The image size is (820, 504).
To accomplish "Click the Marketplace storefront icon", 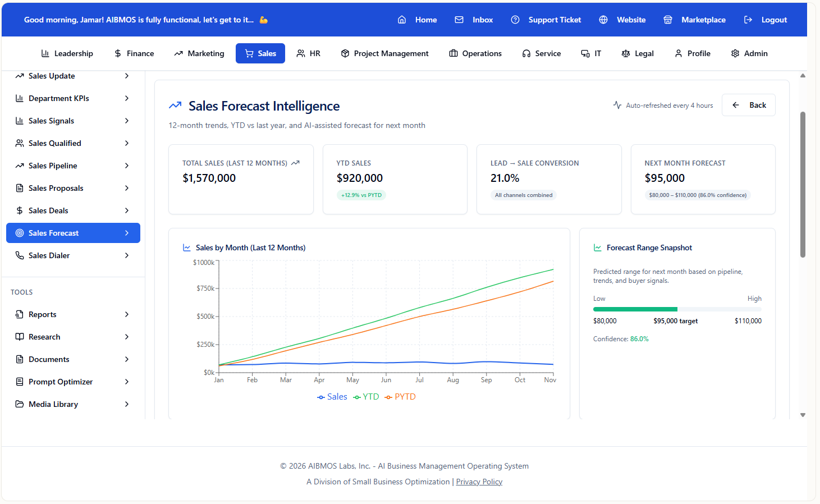I will pyautogui.click(x=668, y=20).
